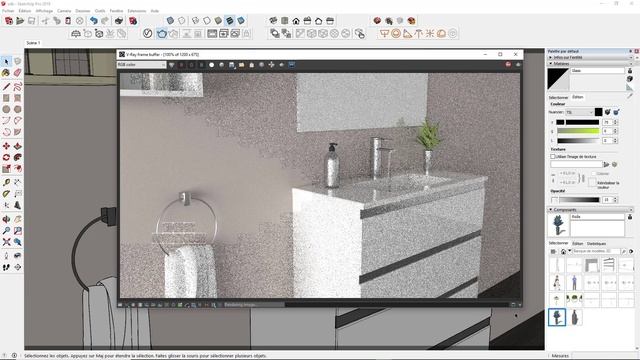This screenshot has width=640, height=360.
Task: Select the Protractor tool
Action: coord(6,194)
